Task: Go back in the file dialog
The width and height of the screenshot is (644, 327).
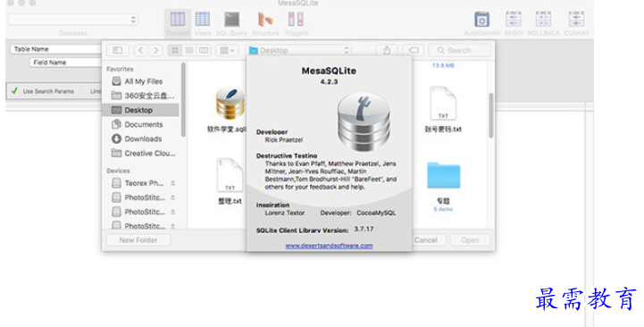Action: [141, 50]
